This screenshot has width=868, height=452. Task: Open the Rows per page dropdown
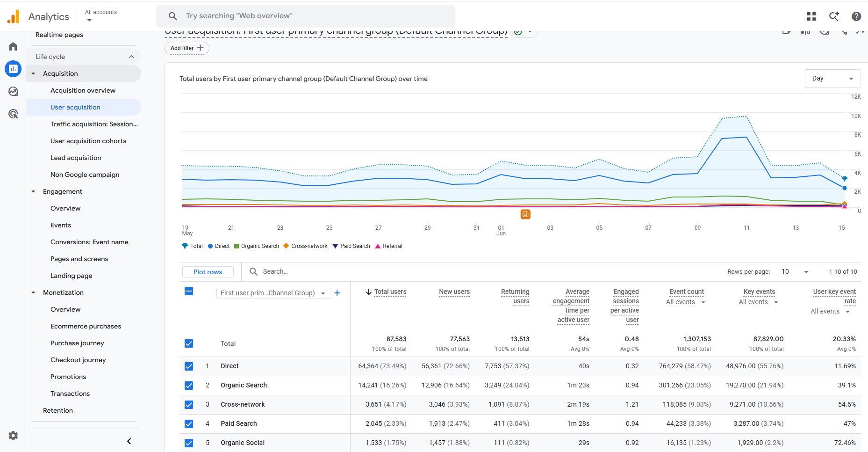point(795,272)
